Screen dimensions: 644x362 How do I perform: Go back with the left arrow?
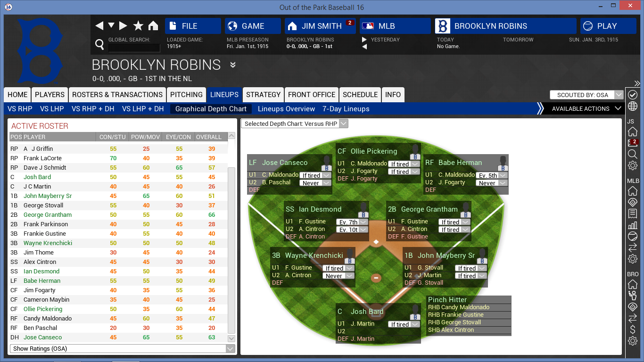[x=99, y=26]
